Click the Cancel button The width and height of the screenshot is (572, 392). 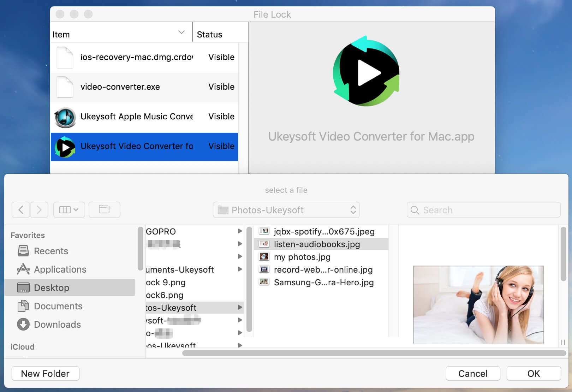[473, 374]
